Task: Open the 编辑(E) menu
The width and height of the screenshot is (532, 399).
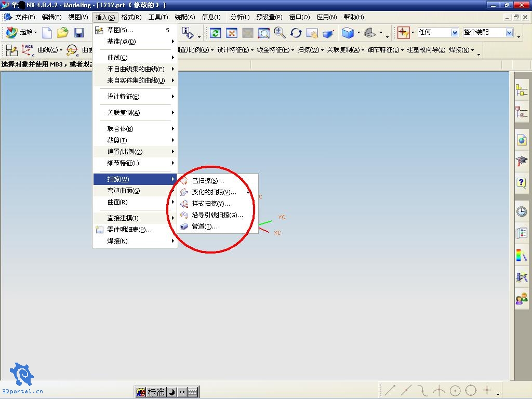Action: 51,17
